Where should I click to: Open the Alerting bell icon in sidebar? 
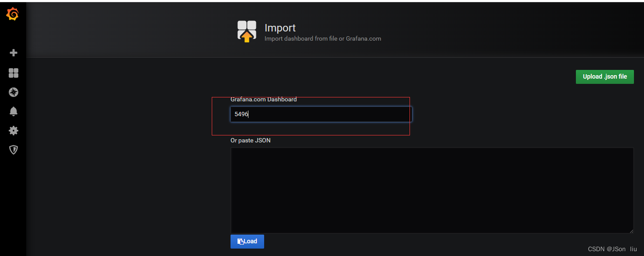pos(14,111)
